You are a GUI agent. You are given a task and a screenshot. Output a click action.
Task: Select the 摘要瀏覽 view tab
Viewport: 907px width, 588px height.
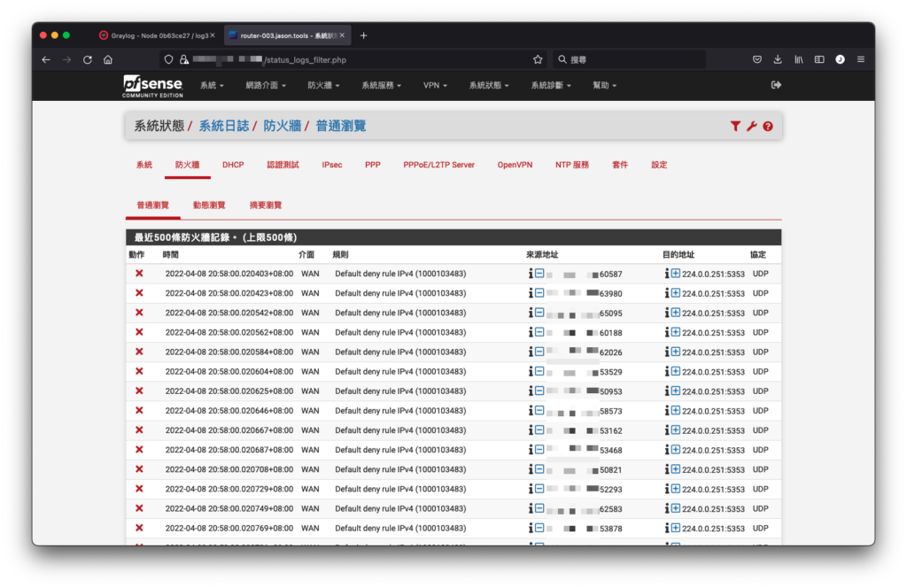[x=266, y=205]
